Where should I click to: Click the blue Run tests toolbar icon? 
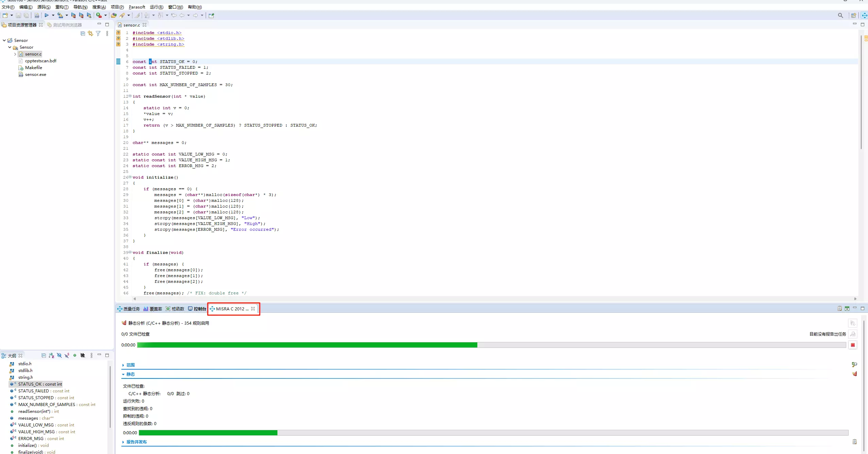[47, 15]
